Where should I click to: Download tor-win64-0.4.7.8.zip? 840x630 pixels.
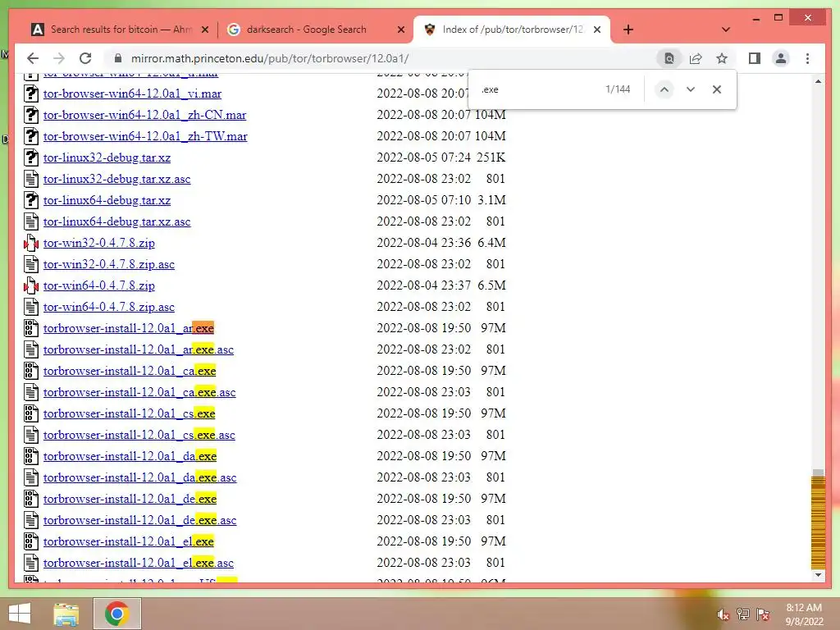99,286
